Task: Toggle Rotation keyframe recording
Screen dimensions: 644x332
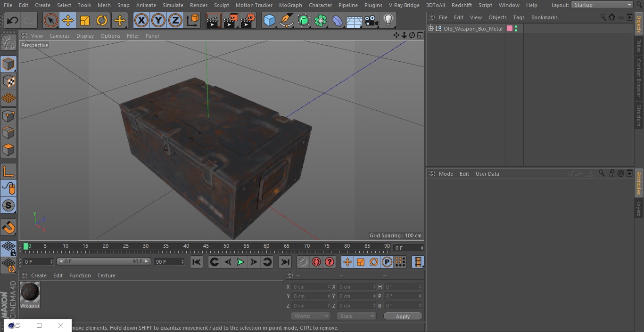Action: (374, 262)
